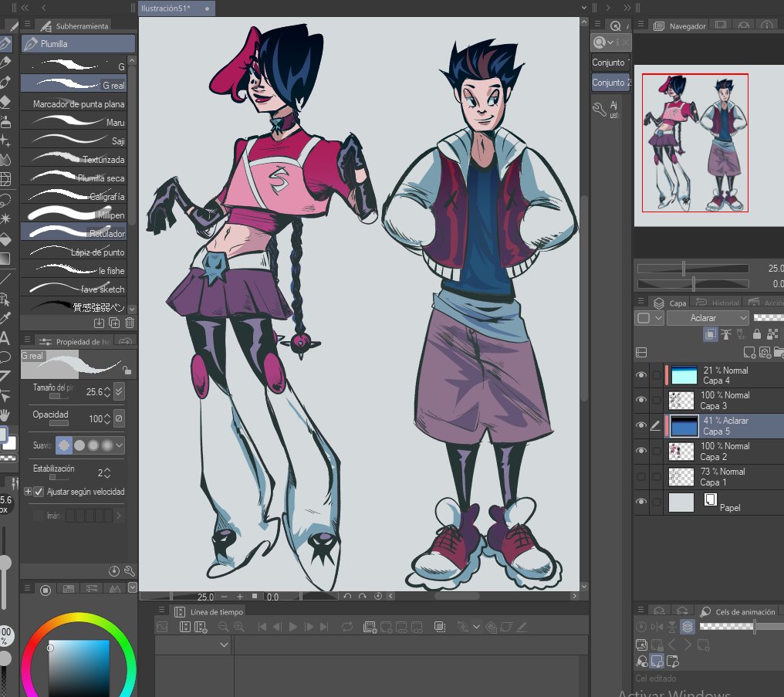Toggle visibility of Capa 5 layer
The width and height of the screenshot is (784, 697).
[641, 425]
